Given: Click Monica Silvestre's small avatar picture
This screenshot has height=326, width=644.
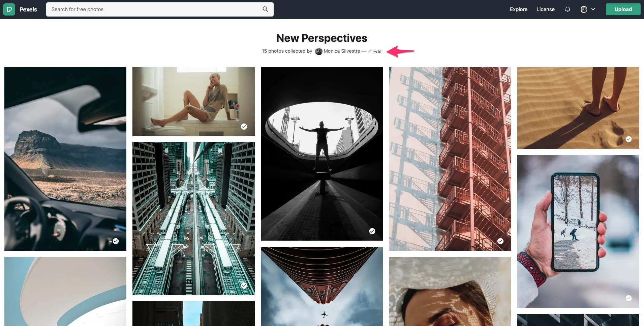Looking at the screenshot, I should 318,51.
